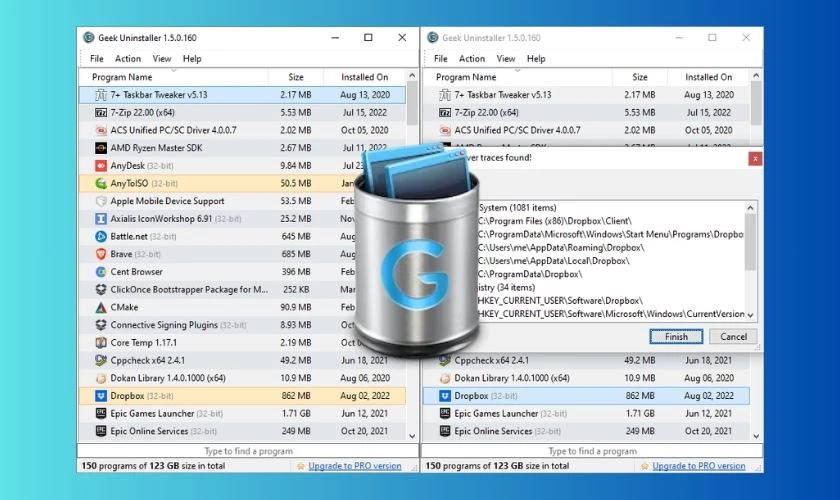Viewport: 840px width, 500px height.
Task: Click ClickOnce Bootstrapper Package icon
Action: 101,289
